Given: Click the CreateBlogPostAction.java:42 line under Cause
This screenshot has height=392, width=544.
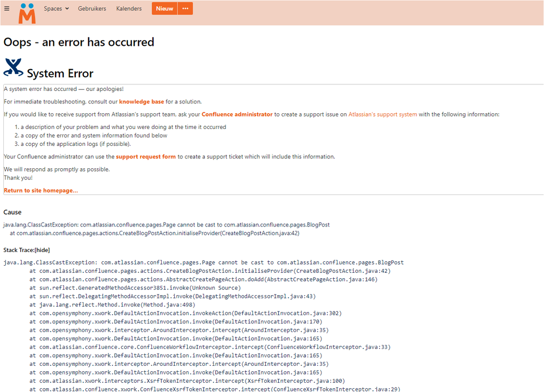Looking at the screenshot, I should (x=155, y=233).
